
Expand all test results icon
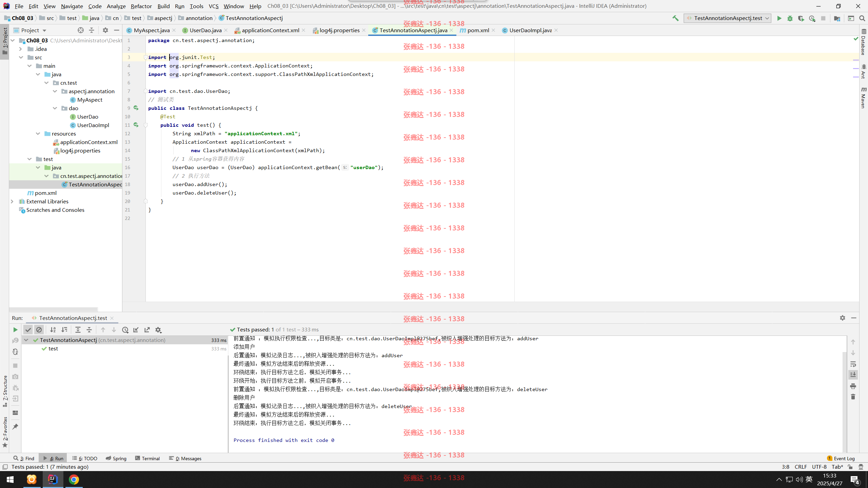pyautogui.click(x=78, y=330)
